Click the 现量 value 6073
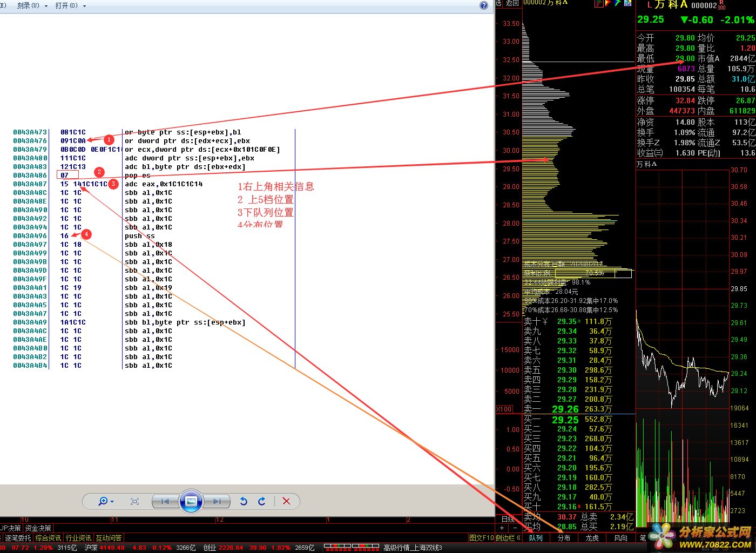This screenshot has height=553, width=756. point(686,69)
